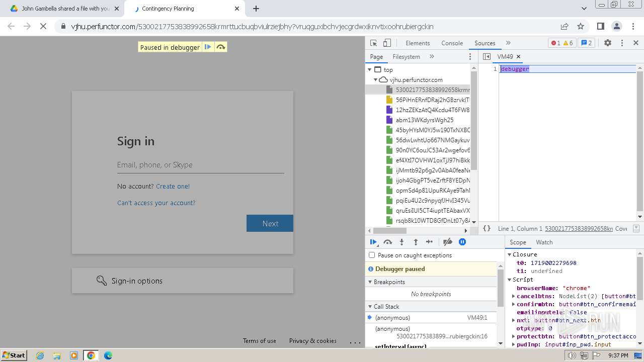Switch to the Console panel
Image resolution: width=644 pixels, height=362 pixels.
tap(452, 43)
